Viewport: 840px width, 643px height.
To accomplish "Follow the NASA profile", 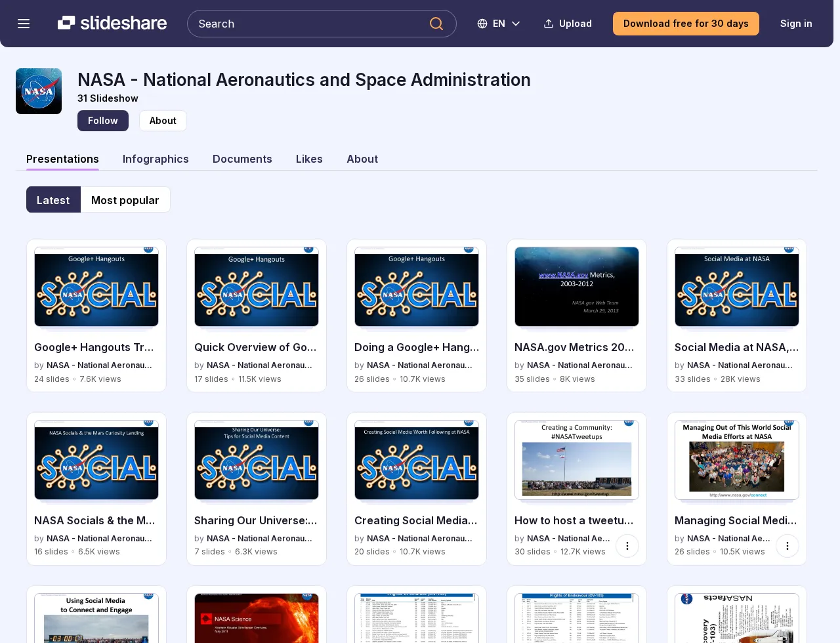I will pyautogui.click(x=103, y=121).
